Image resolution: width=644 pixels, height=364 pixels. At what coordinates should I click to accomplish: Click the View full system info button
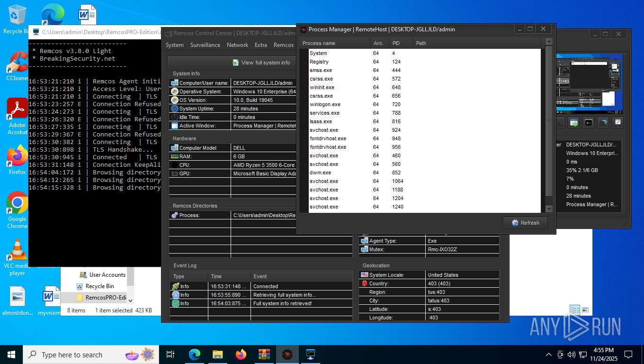tap(260, 63)
